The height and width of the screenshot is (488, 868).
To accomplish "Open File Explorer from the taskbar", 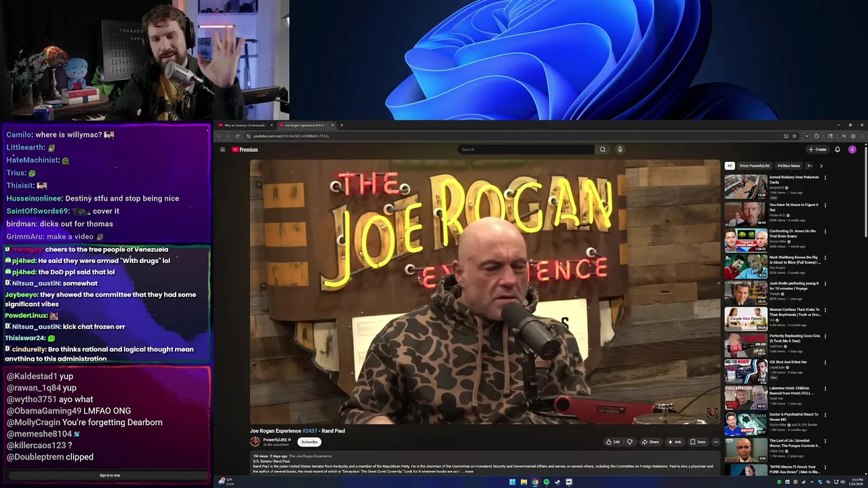I will pos(524,482).
